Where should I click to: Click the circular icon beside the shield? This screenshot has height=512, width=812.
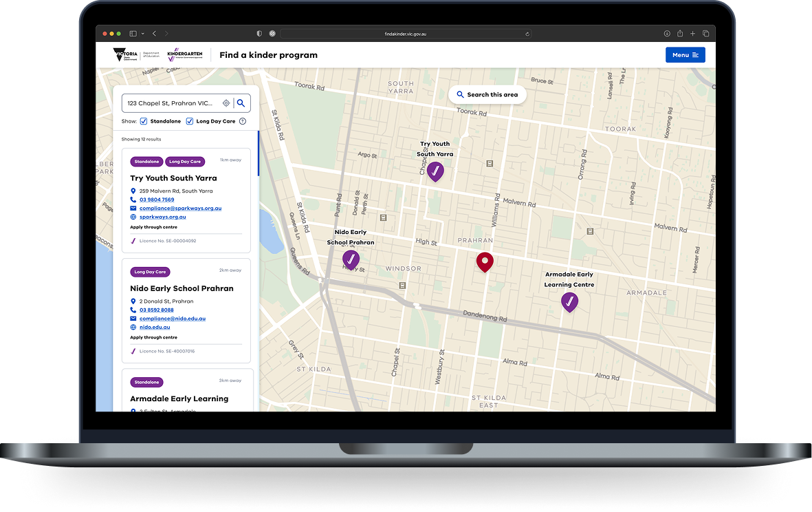coord(272,34)
